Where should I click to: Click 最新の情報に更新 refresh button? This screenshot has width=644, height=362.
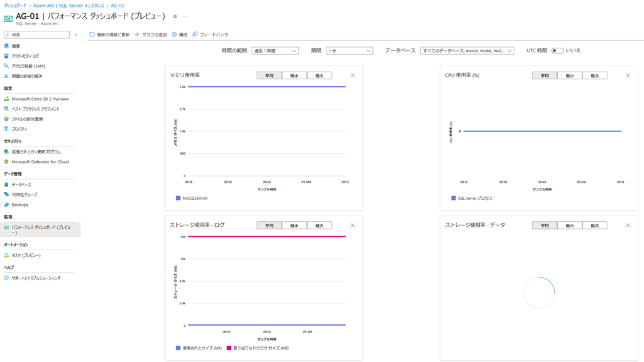pyautogui.click(x=109, y=35)
